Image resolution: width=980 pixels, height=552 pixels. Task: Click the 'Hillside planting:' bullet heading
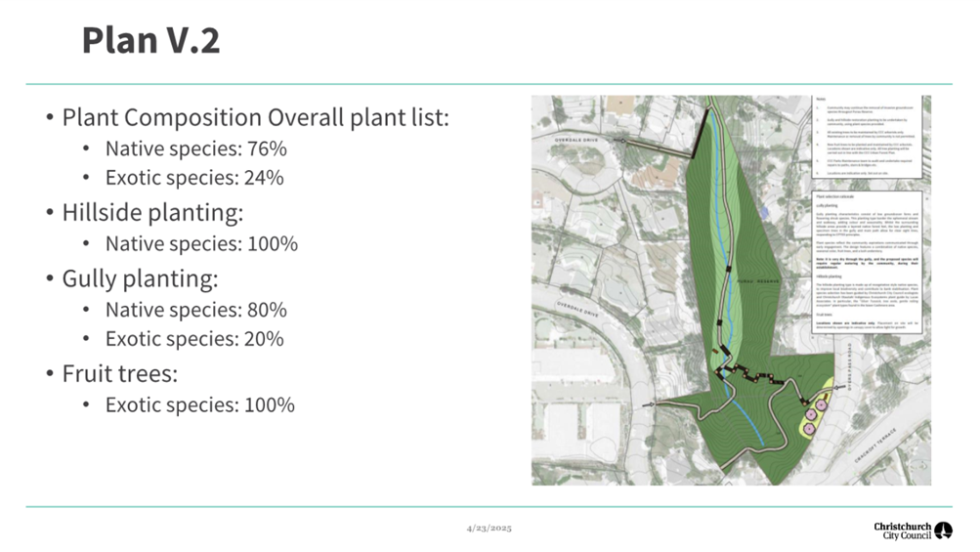pos(152,212)
